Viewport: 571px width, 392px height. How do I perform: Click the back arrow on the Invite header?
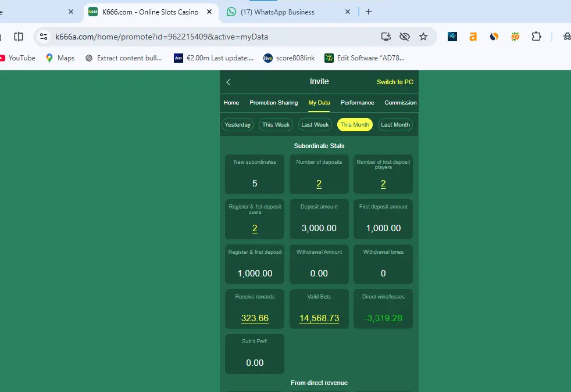coord(228,82)
